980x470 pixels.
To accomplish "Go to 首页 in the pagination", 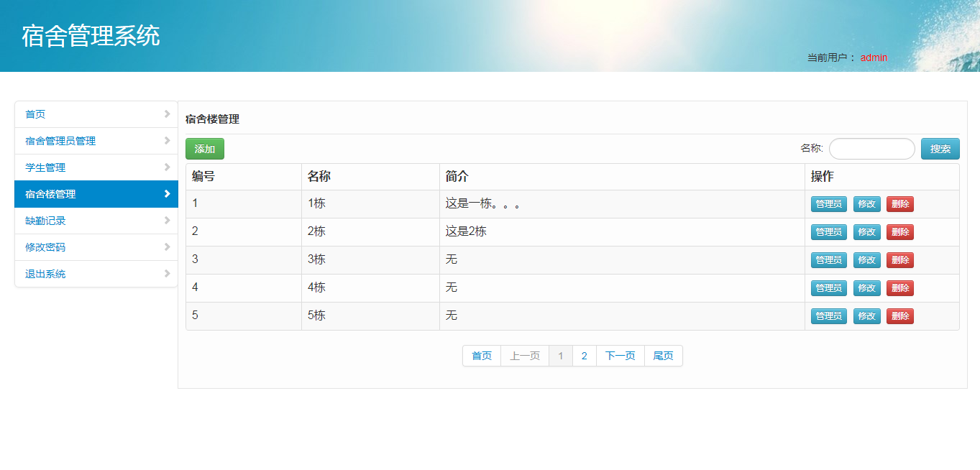I will pyautogui.click(x=482, y=356).
